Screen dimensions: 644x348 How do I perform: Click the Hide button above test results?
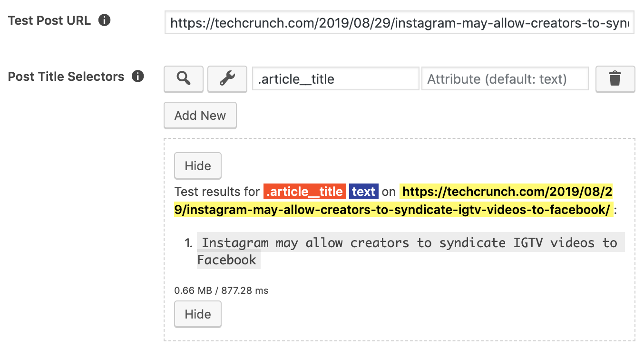[198, 166]
